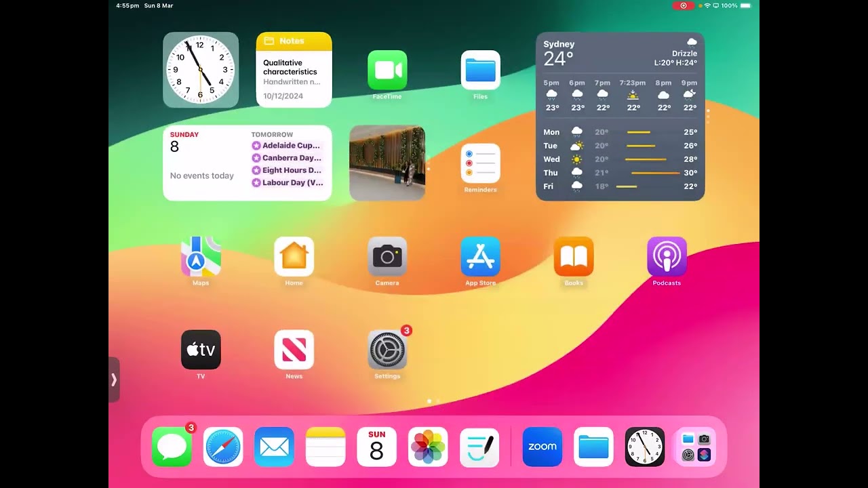
Task: Launch Zoom from the dock
Action: 542,447
